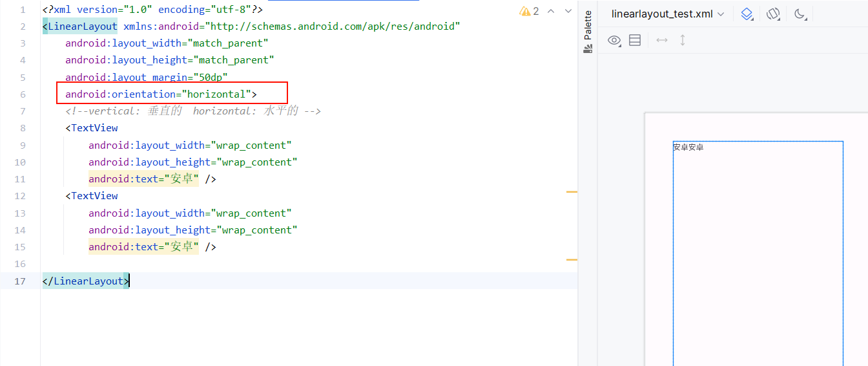Open View Options eye menu

(615, 40)
